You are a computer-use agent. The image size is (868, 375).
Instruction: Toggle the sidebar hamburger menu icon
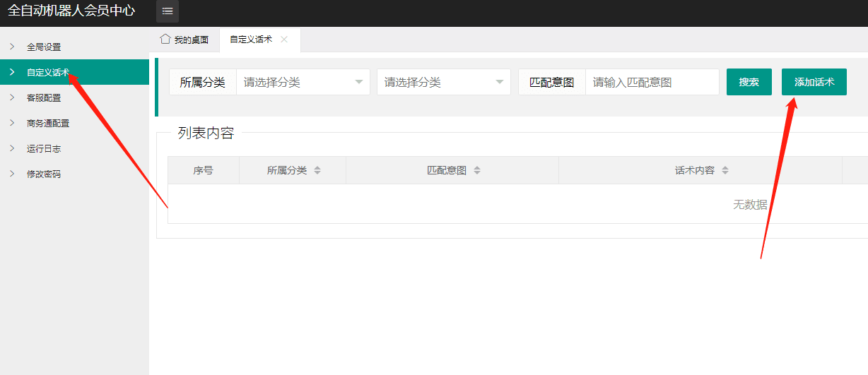[168, 11]
